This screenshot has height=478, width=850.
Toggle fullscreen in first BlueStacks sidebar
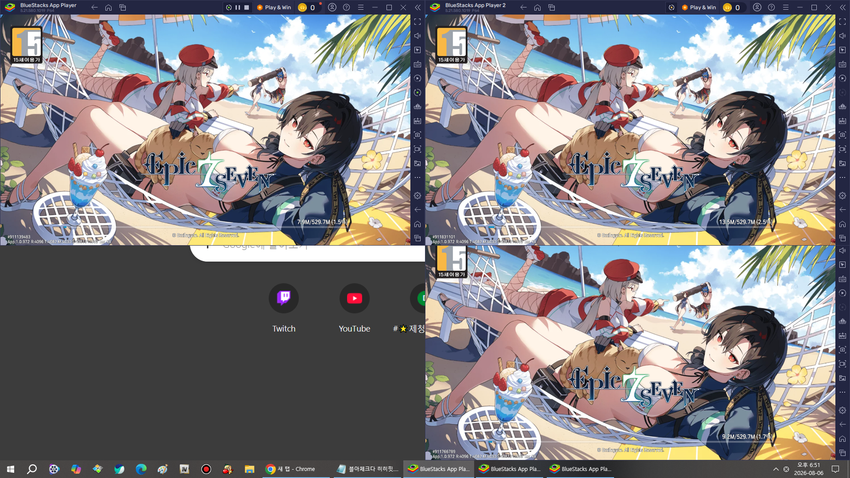[x=417, y=22]
